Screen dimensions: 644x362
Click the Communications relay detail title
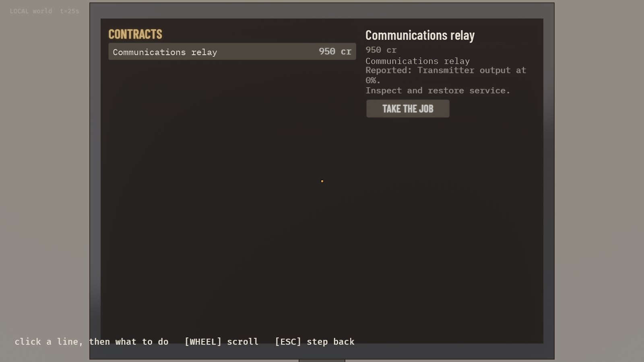click(x=420, y=35)
